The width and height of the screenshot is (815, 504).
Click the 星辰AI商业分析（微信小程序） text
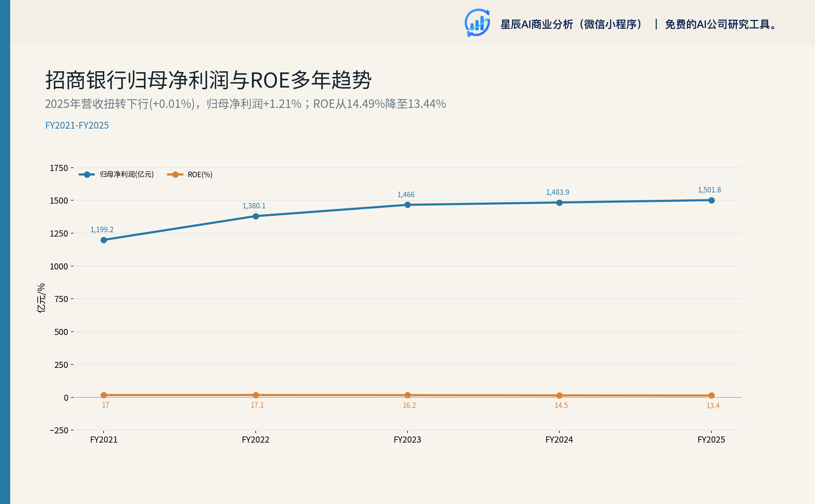[x=572, y=24]
